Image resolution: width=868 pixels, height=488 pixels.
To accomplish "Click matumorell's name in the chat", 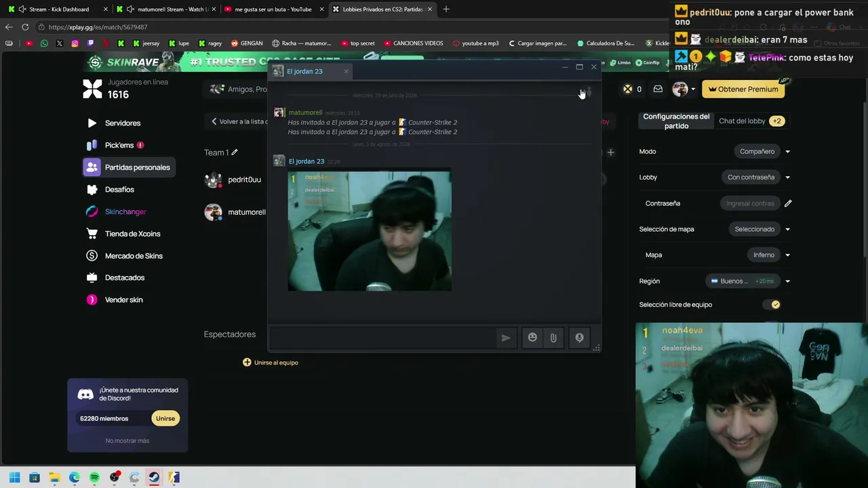I will point(305,113).
